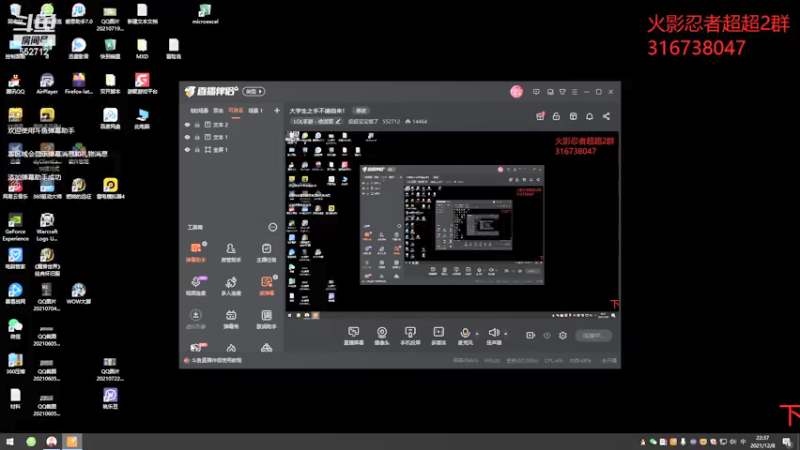Open the Windows Start menu
Screen dimensions: 800x450
coord(10,442)
